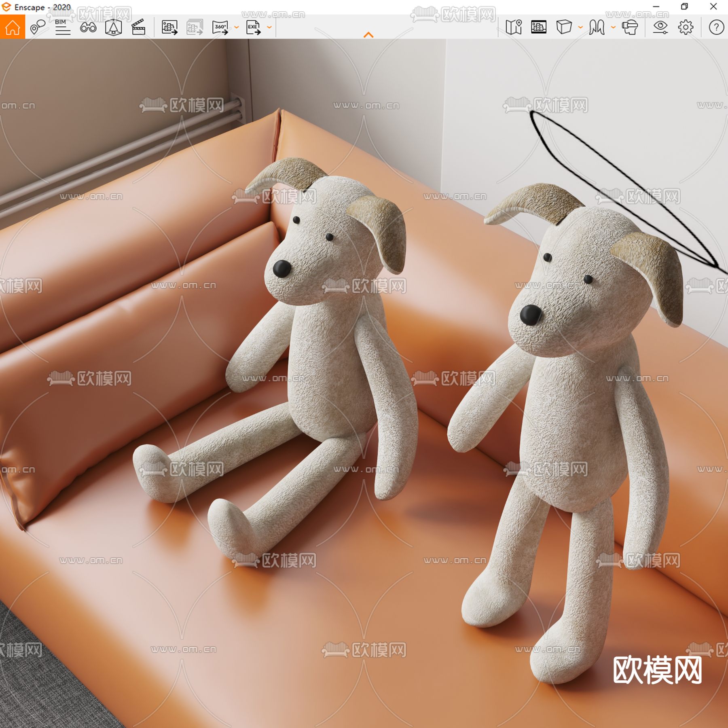
Task: Select the collaboration annotation tool
Action: click(x=38, y=28)
